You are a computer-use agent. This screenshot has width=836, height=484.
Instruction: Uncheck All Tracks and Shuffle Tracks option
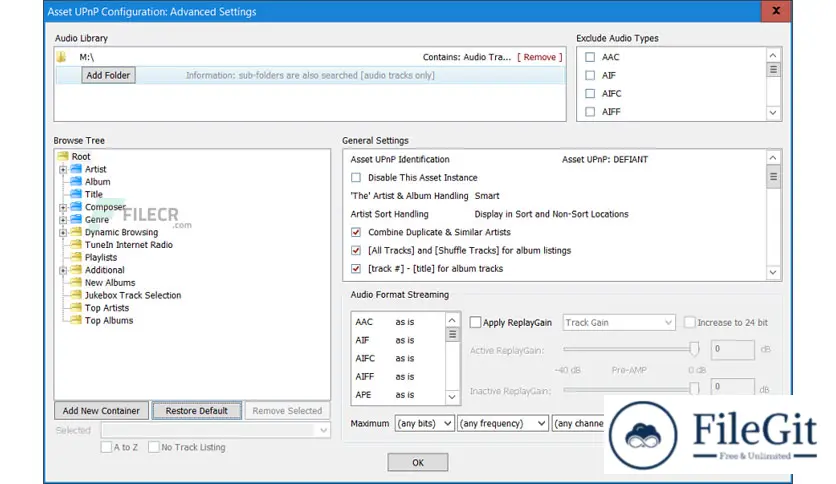[356, 251]
